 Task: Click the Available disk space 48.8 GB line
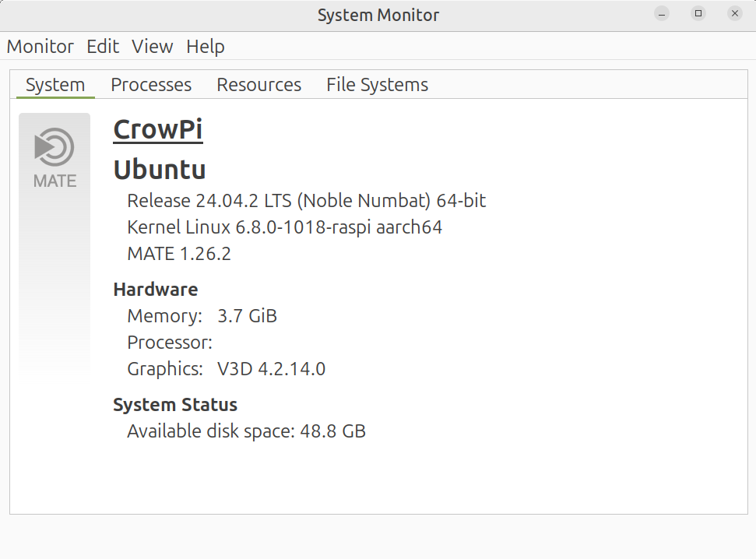(x=246, y=431)
